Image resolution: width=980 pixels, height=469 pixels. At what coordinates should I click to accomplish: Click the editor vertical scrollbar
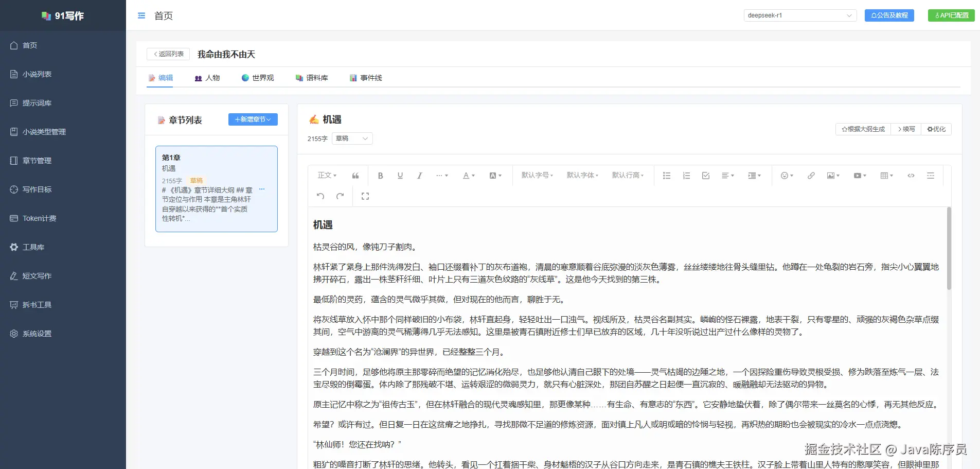(x=949, y=248)
